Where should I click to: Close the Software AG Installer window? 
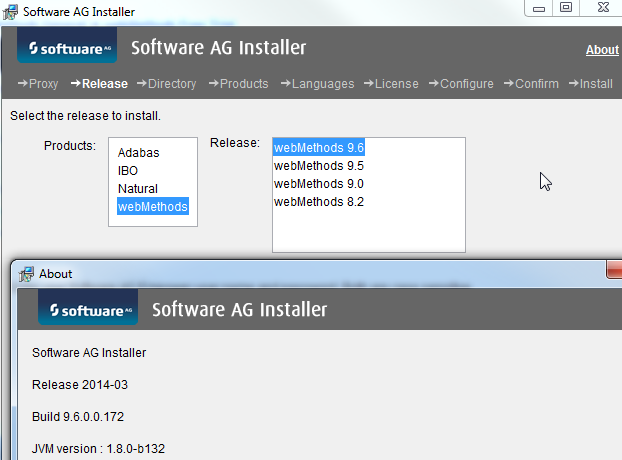pos(602,8)
